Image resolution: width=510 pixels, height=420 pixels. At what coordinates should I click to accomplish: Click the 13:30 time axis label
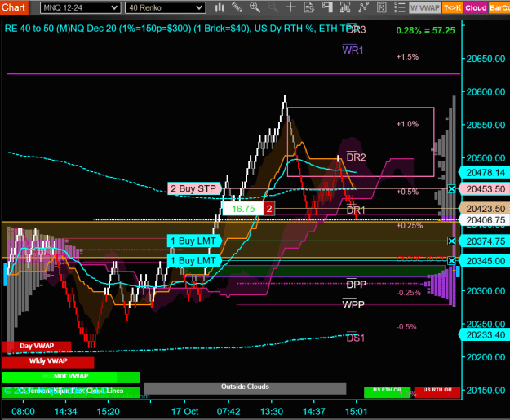[x=272, y=412]
